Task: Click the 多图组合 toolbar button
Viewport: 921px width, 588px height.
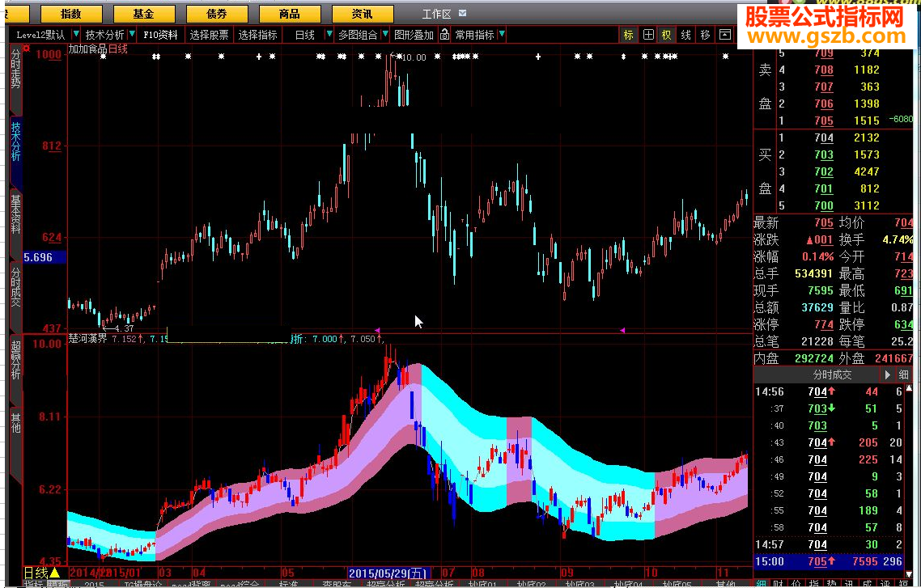Action: point(358,35)
